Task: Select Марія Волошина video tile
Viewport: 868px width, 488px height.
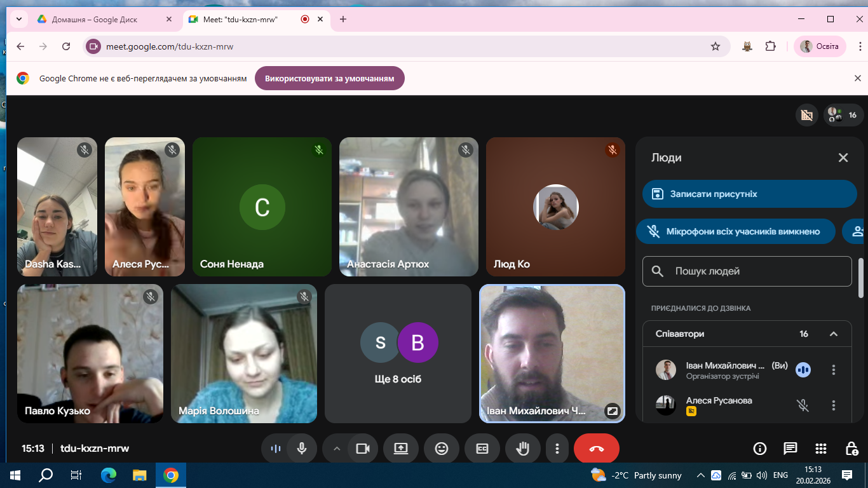Action: tap(244, 353)
